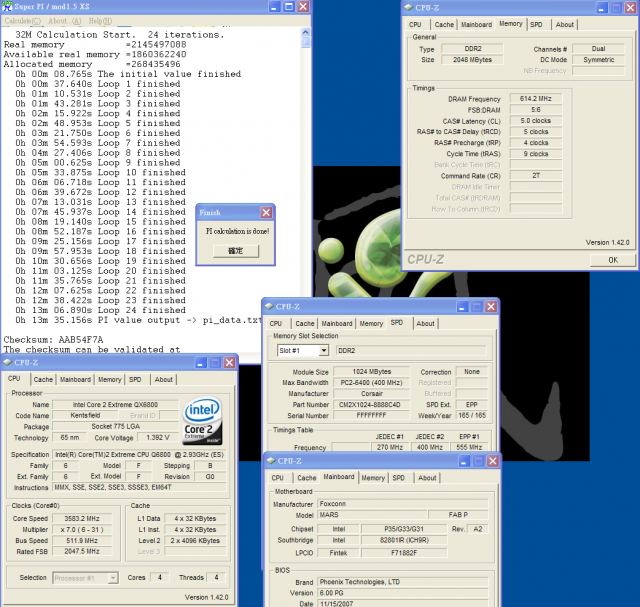Click the Super PI title bar icon
The height and width of the screenshot is (607, 640).
tap(7, 6)
